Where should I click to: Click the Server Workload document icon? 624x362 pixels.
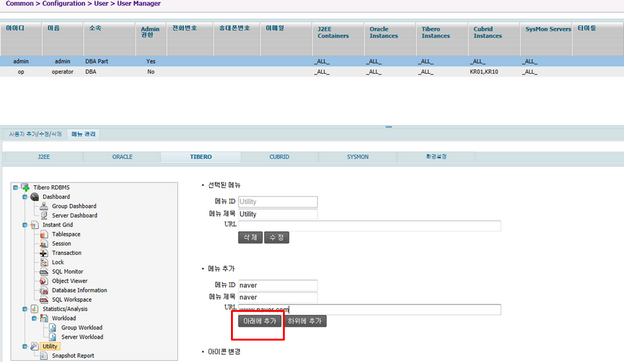point(53,337)
